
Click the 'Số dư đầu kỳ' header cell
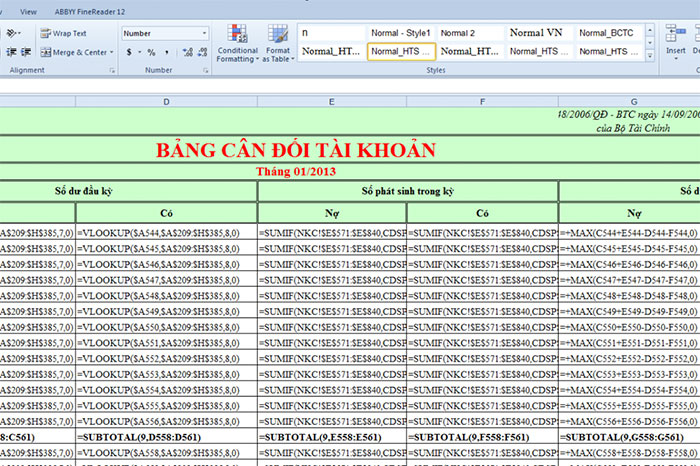pyautogui.click(x=83, y=191)
